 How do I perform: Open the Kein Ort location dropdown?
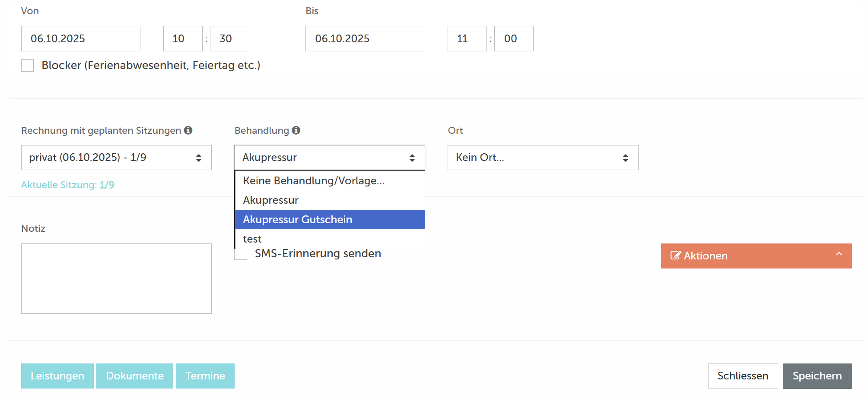pos(543,158)
